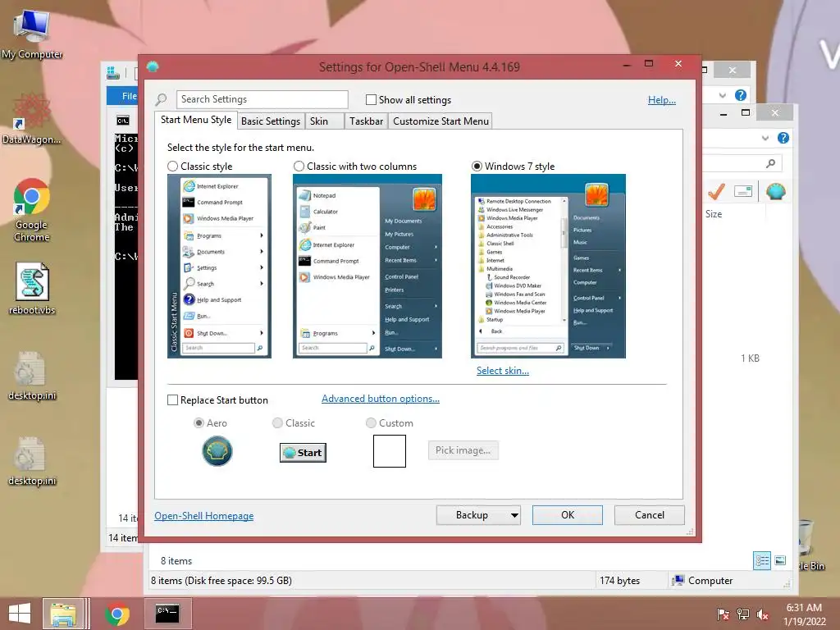Screen dimensions: 840x630
Task: Open the Windows Start button on taskbar
Action: pyautogui.click(x=20, y=614)
